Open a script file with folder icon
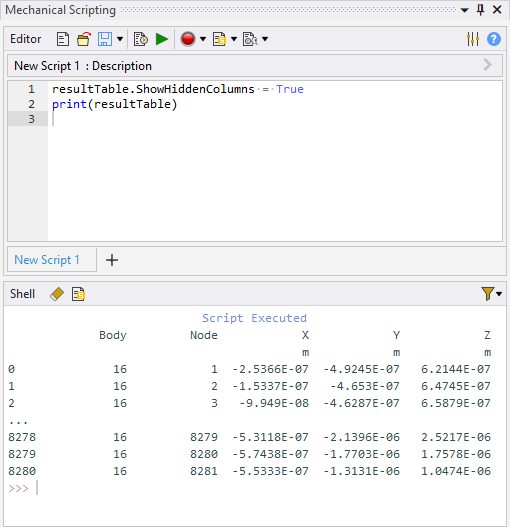Screen dimensions: 510x527 point(84,39)
